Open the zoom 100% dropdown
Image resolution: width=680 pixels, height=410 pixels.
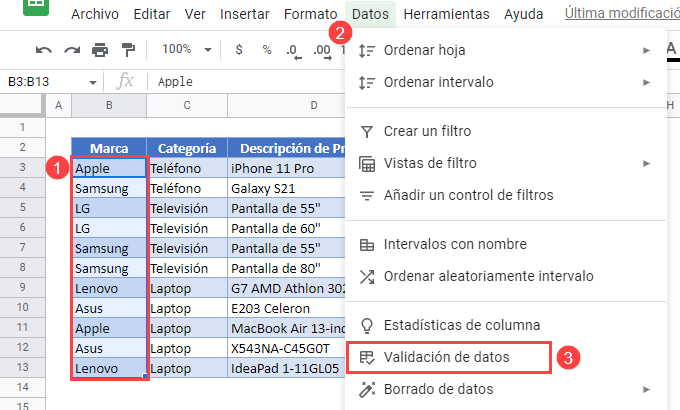point(186,49)
